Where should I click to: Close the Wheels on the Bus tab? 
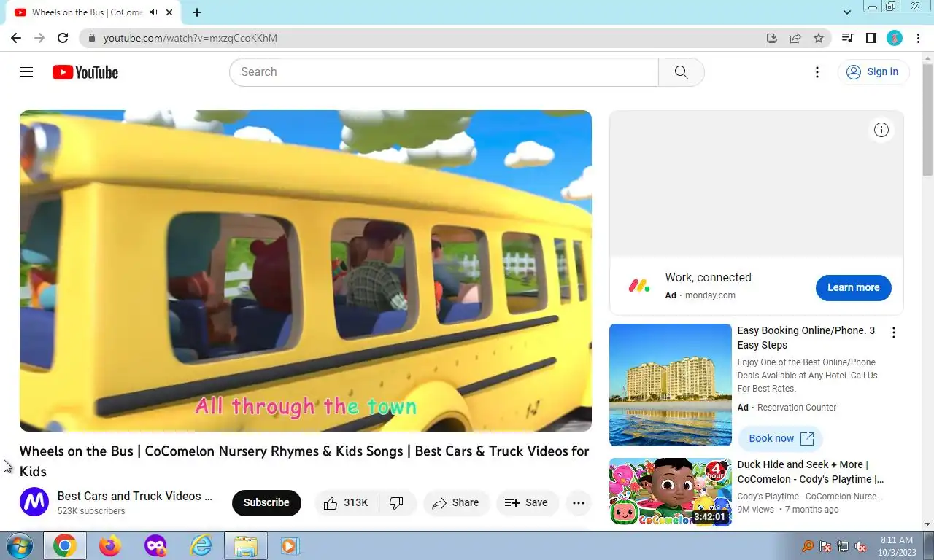(x=170, y=12)
